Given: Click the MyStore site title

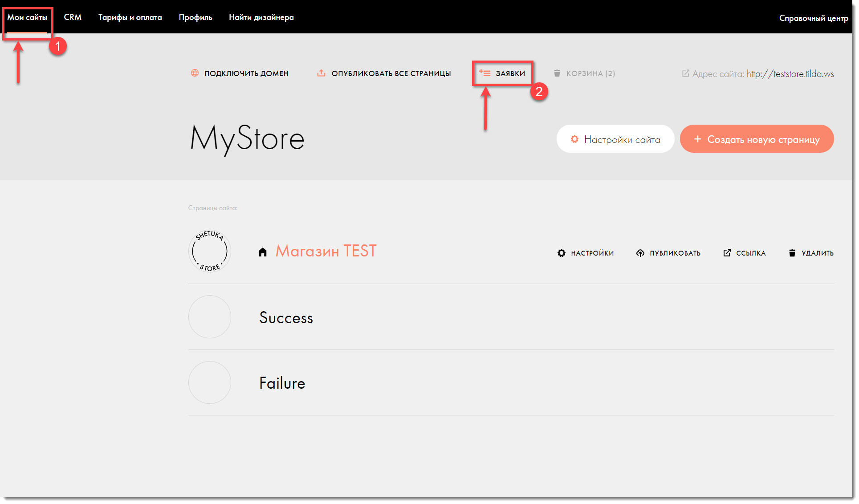Looking at the screenshot, I should tap(248, 139).
